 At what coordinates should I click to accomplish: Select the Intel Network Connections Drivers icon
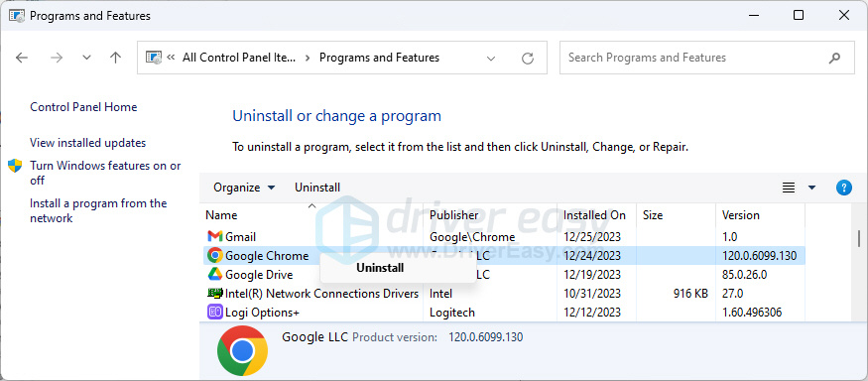(215, 294)
